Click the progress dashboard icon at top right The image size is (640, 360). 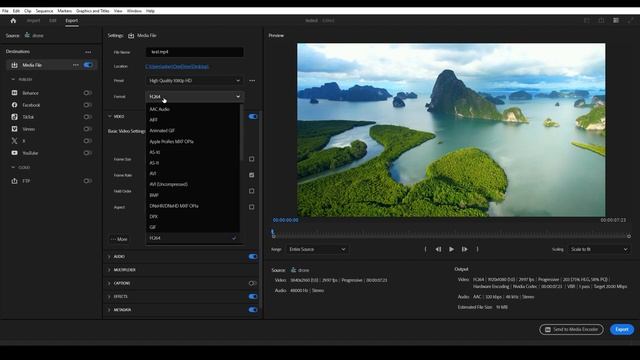click(616, 20)
